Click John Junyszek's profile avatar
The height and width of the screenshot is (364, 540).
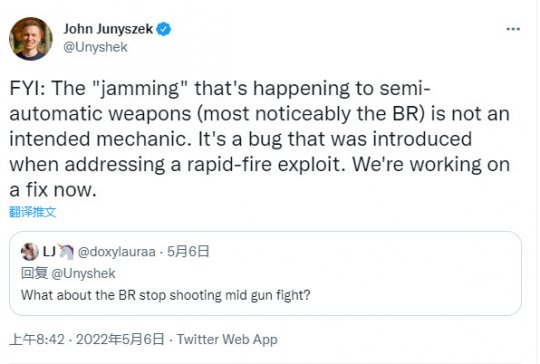point(31,39)
